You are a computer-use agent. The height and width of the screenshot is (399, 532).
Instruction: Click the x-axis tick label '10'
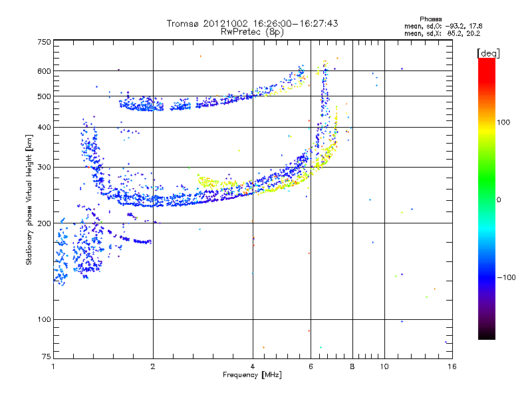point(384,366)
